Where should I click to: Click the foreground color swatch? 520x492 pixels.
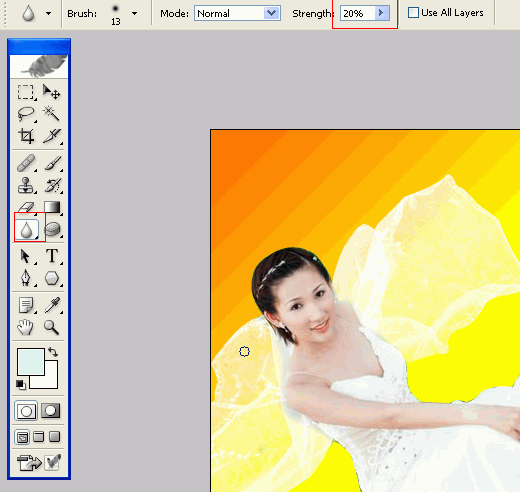31,362
